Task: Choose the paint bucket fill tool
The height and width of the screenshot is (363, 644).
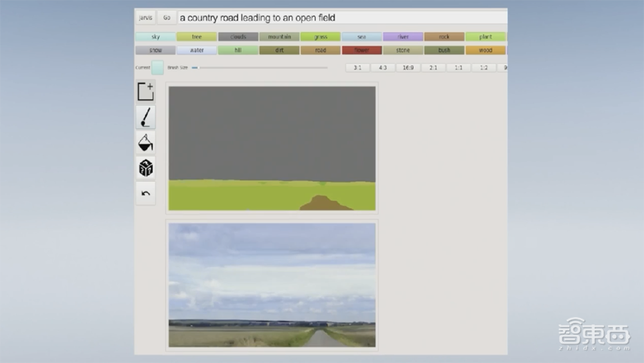Action: pos(146,142)
